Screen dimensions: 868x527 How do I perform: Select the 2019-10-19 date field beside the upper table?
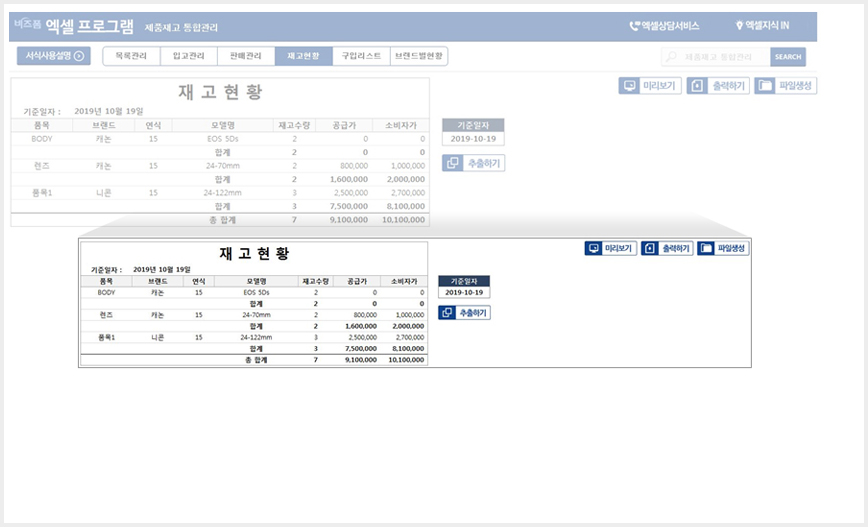coord(473,139)
